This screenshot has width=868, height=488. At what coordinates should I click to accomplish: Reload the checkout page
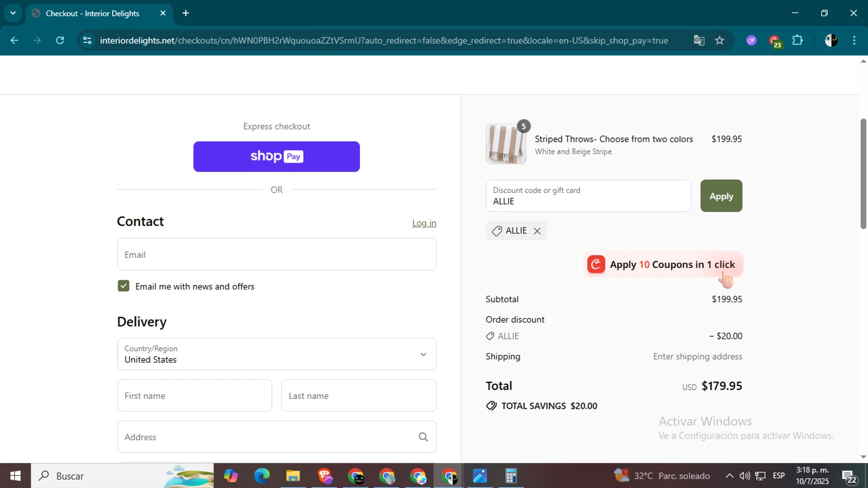click(60, 41)
